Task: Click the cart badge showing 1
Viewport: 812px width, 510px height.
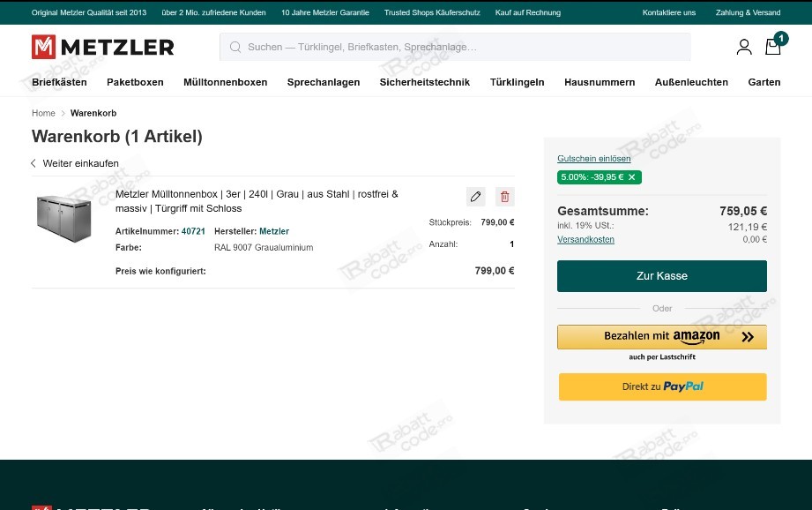Action: (781, 38)
